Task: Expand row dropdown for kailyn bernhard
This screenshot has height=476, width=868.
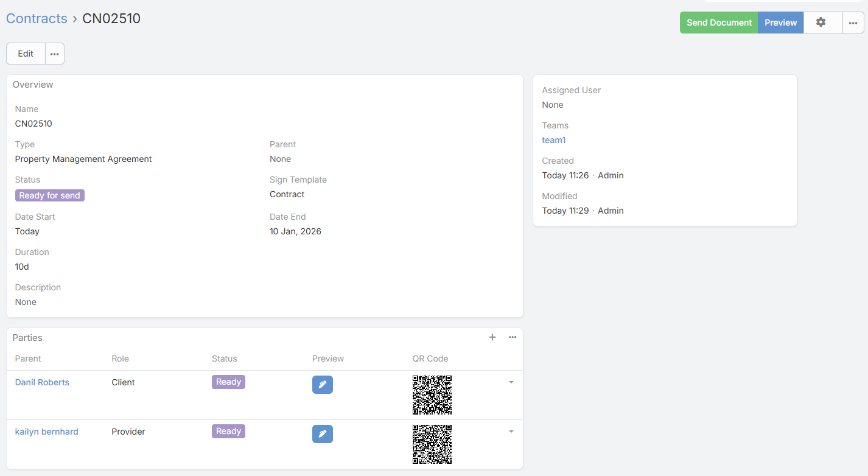Action: (x=511, y=432)
